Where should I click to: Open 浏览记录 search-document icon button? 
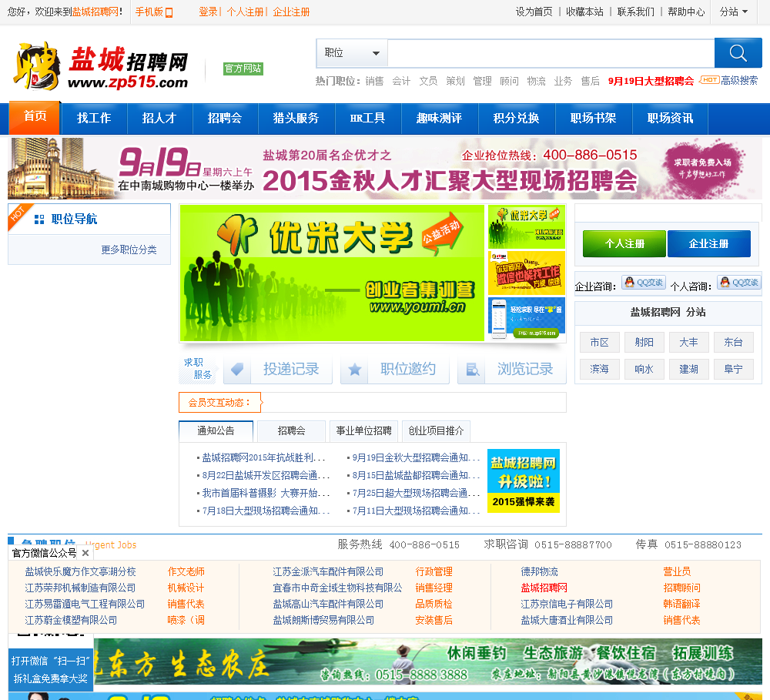click(x=512, y=370)
